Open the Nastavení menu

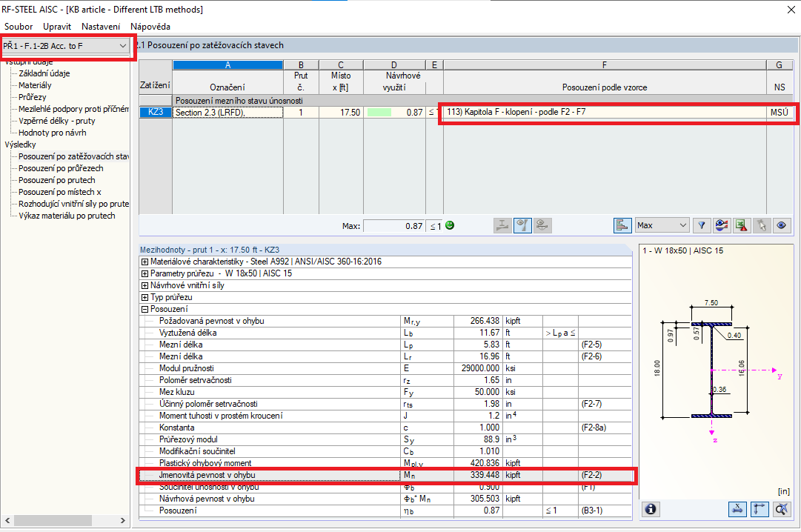101,27
